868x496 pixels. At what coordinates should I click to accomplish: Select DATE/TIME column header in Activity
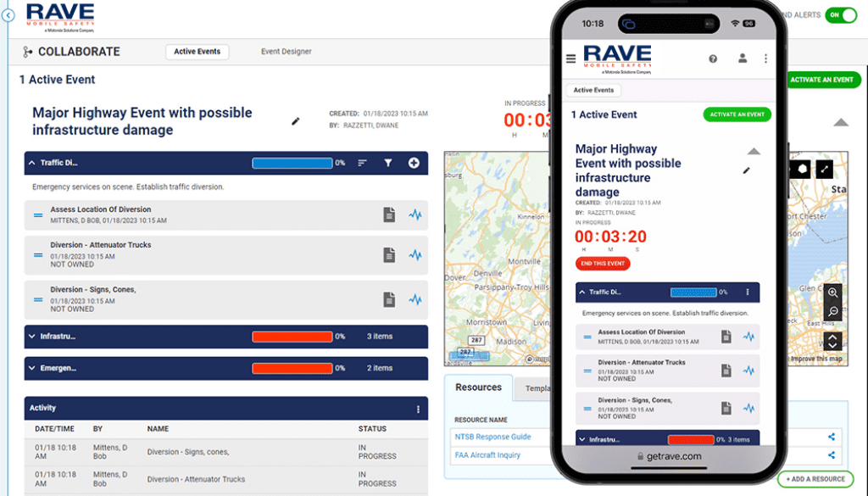click(x=54, y=428)
